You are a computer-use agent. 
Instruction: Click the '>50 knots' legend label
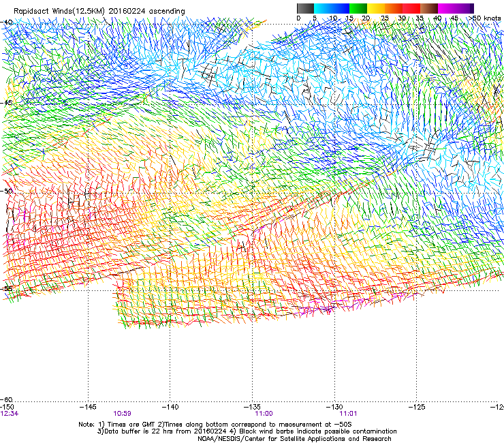[485, 18]
